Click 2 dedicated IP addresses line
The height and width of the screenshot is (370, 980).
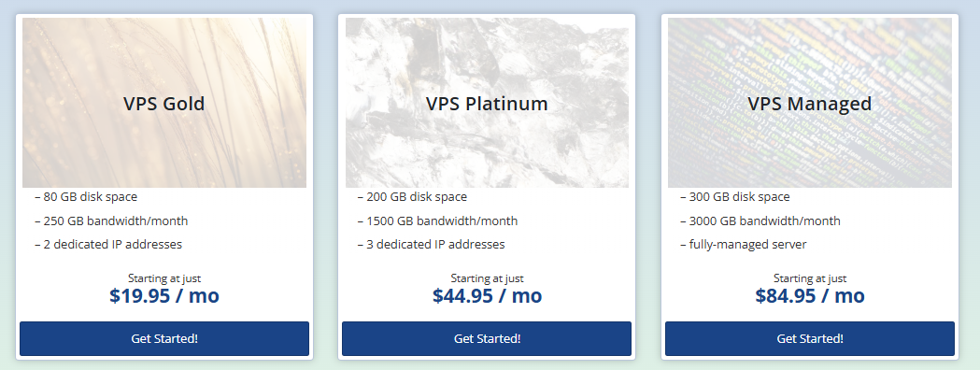[108, 245]
